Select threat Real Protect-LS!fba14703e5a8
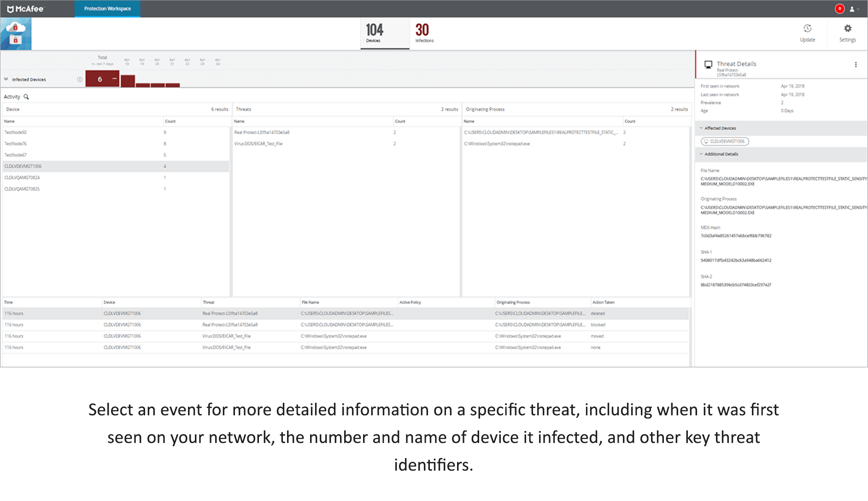The width and height of the screenshot is (868, 501). pyautogui.click(x=346, y=132)
